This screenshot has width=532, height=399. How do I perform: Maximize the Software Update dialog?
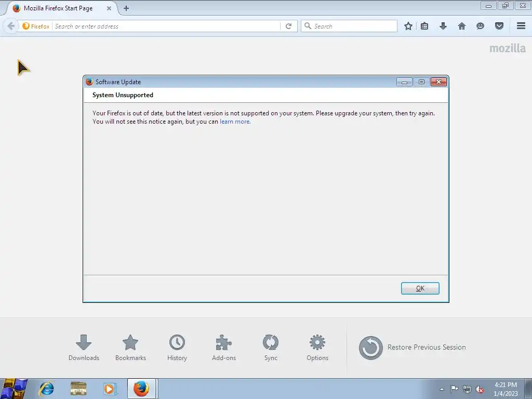pyautogui.click(x=421, y=82)
